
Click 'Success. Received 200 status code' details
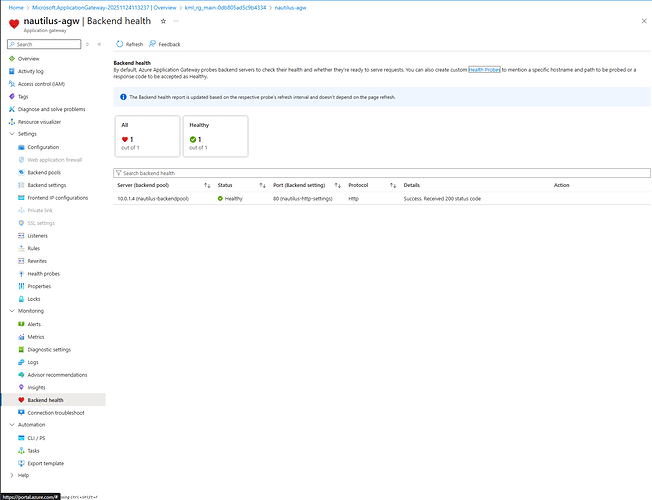pyautogui.click(x=442, y=199)
